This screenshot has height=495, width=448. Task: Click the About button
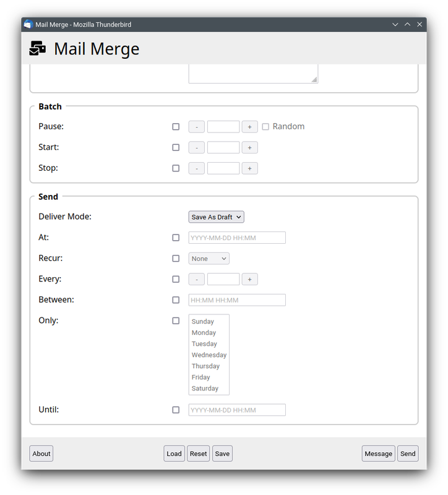41,454
